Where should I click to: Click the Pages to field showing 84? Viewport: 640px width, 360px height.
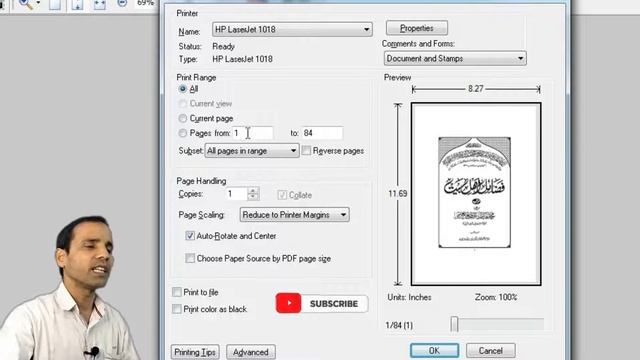[322, 133]
